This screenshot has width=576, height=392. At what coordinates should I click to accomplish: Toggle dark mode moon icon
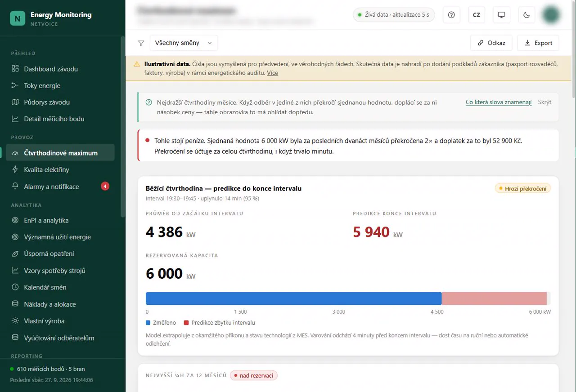pyautogui.click(x=526, y=15)
